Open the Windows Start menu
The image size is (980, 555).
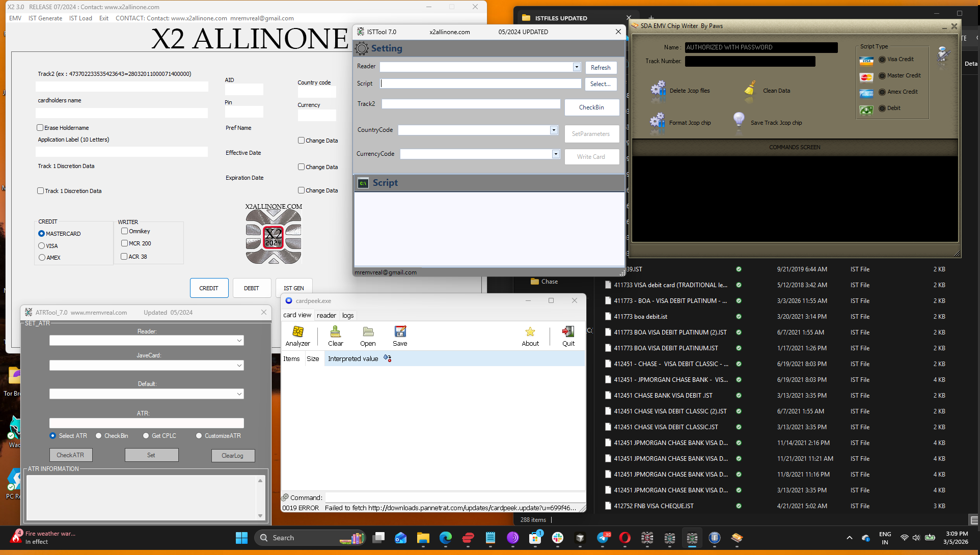(x=241, y=538)
